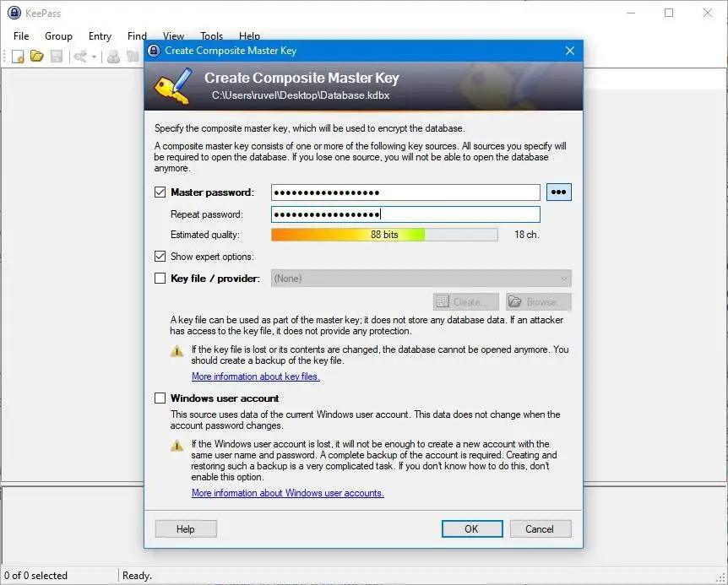Viewport: 728px width, 585px height.
Task: Uncheck the Show expert options checkbox
Action: pyautogui.click(x=160, y=256)
